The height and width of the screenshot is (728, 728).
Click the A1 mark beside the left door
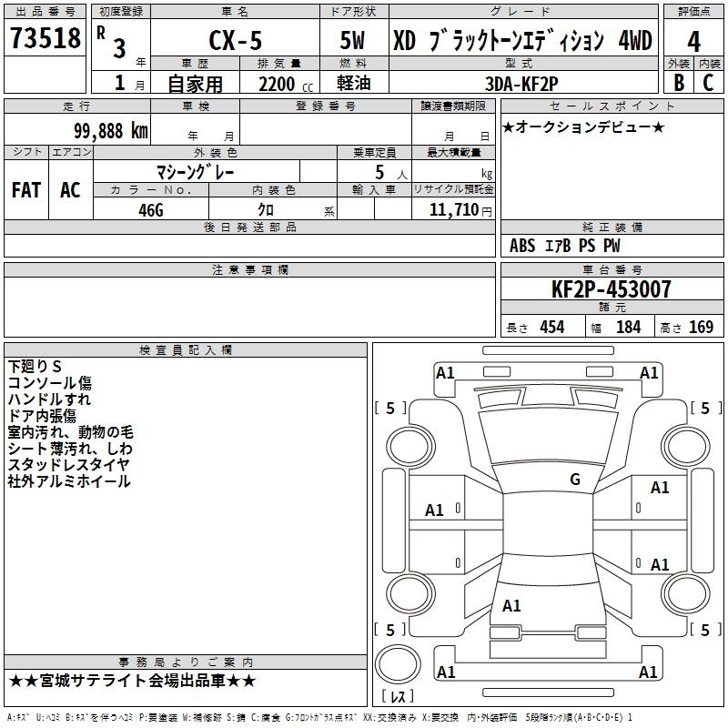point(435,511)
